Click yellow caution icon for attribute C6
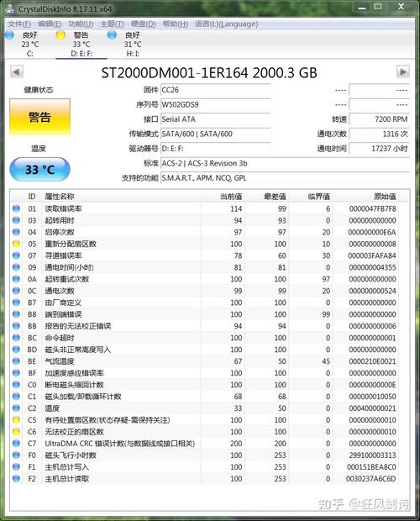This screenshot has height=521, width=420. pos(16,432)
